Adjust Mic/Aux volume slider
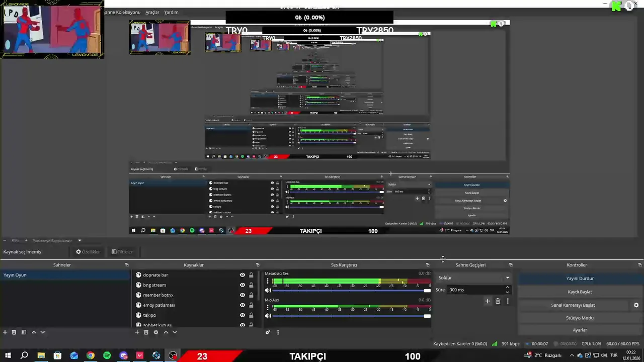This screenshot has width=644, height=362. (352, 316)
